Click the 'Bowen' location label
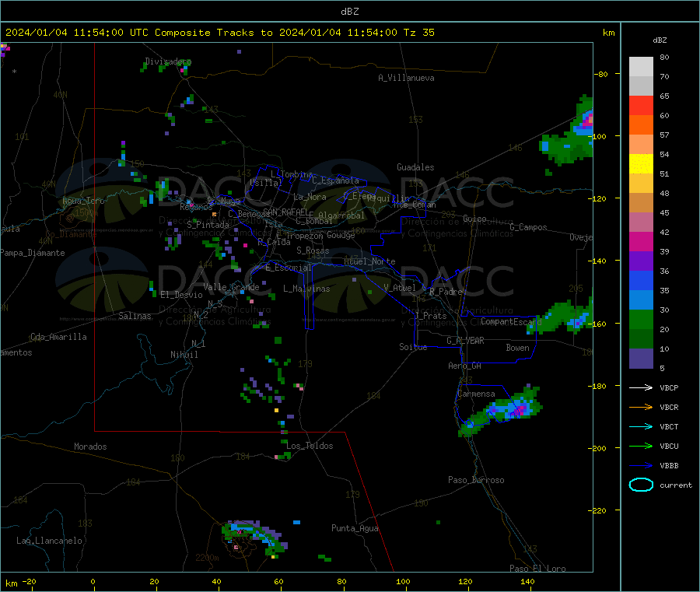The image size is (700, 592). 518,348
